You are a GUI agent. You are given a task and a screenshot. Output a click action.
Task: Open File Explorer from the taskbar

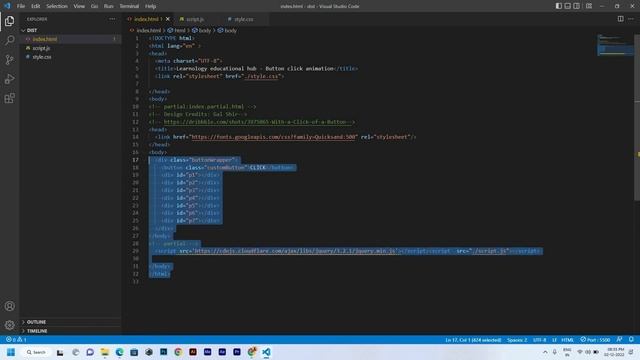pos(104,352)
